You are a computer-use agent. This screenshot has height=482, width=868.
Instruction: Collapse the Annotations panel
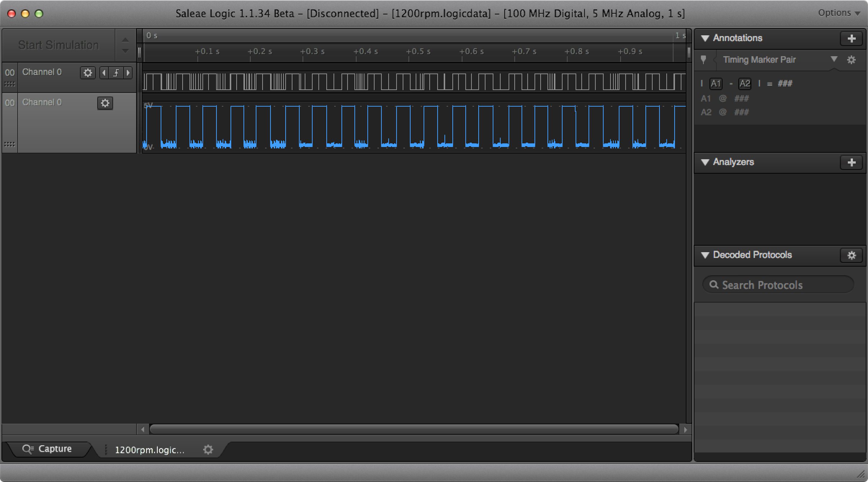click(x=705, y=38)
